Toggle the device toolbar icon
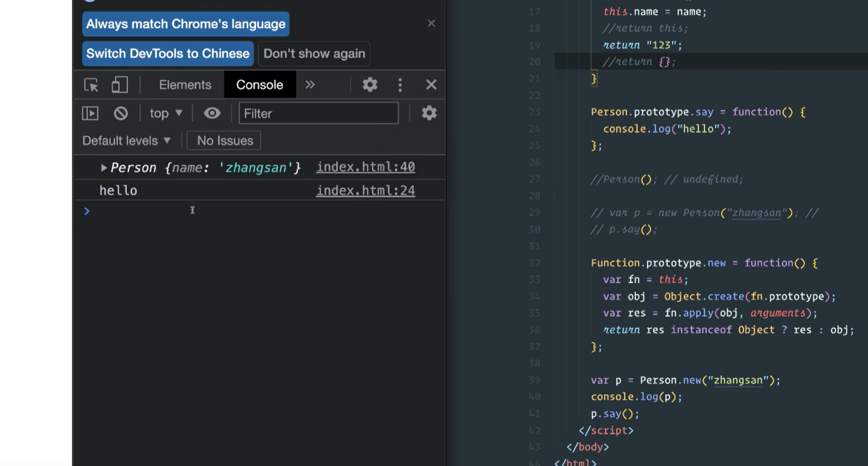 click(x=120, y=85)
